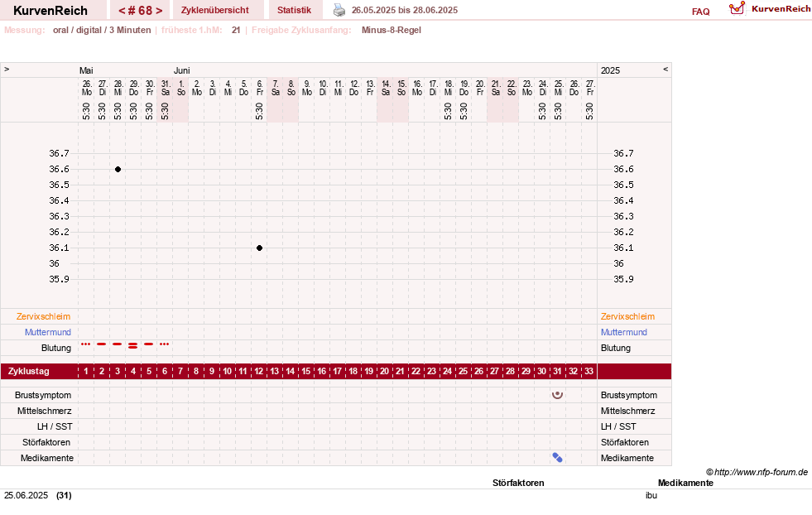Click the blue pill medication icon

point(557,458)
